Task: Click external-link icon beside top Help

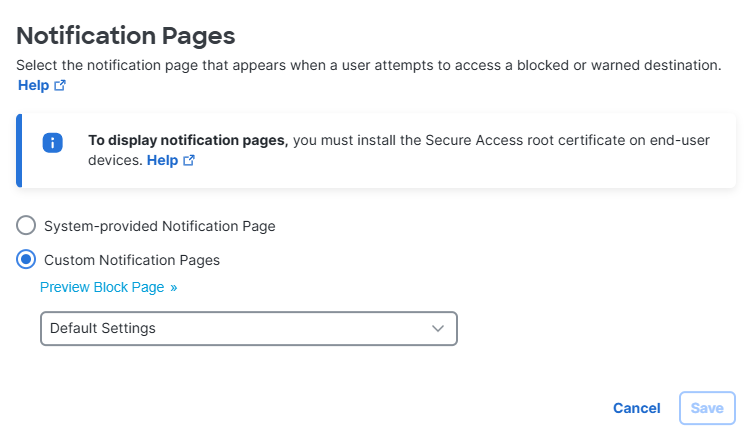Action: (60, 85)
